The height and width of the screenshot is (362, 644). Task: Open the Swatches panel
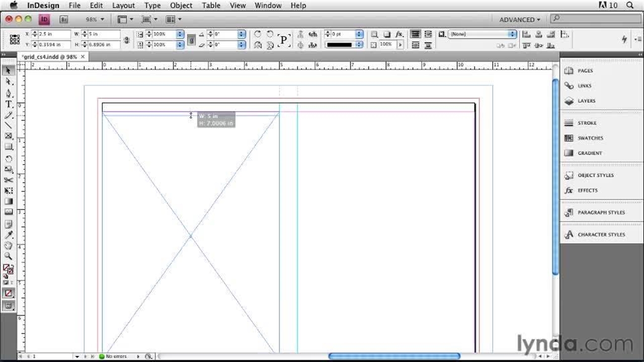590,138
